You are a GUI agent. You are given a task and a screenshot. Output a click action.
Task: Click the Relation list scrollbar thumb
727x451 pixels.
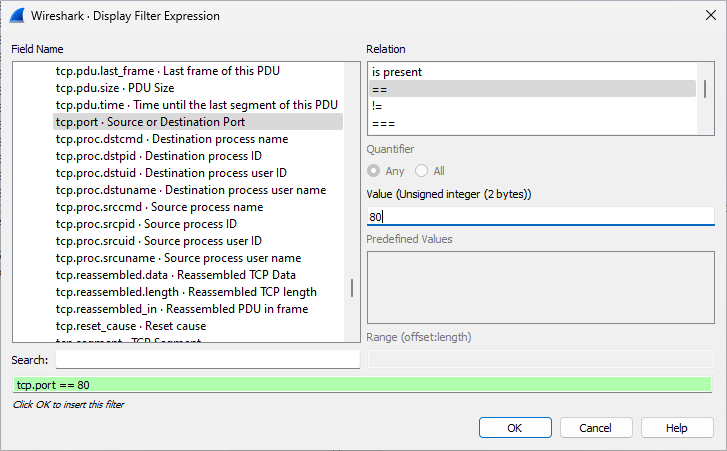click(x=705, y=89)
